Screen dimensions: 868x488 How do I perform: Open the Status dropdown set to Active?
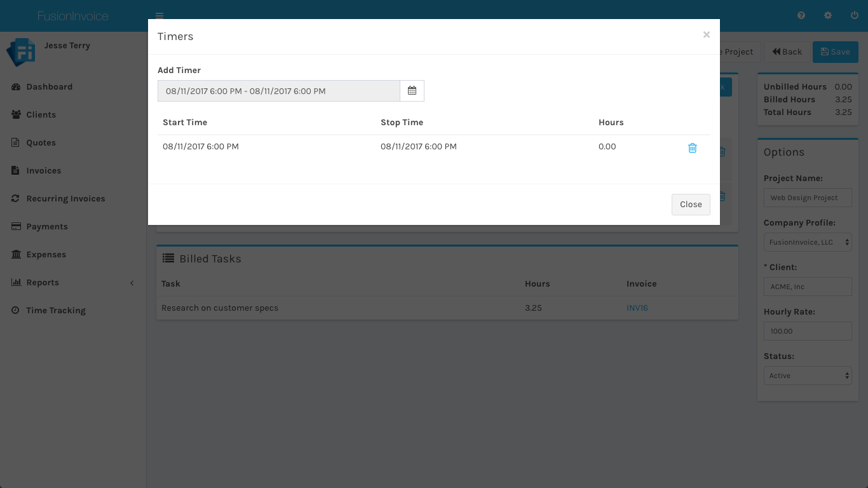tap(807, 376)
